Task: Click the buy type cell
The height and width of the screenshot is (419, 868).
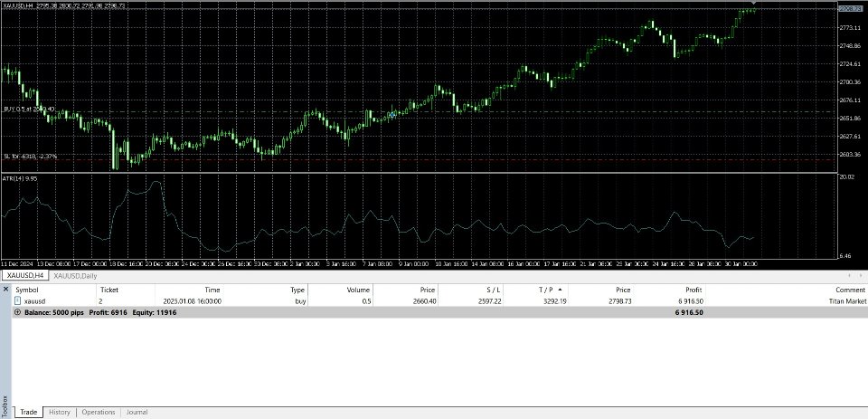Action: coord(299,301)
